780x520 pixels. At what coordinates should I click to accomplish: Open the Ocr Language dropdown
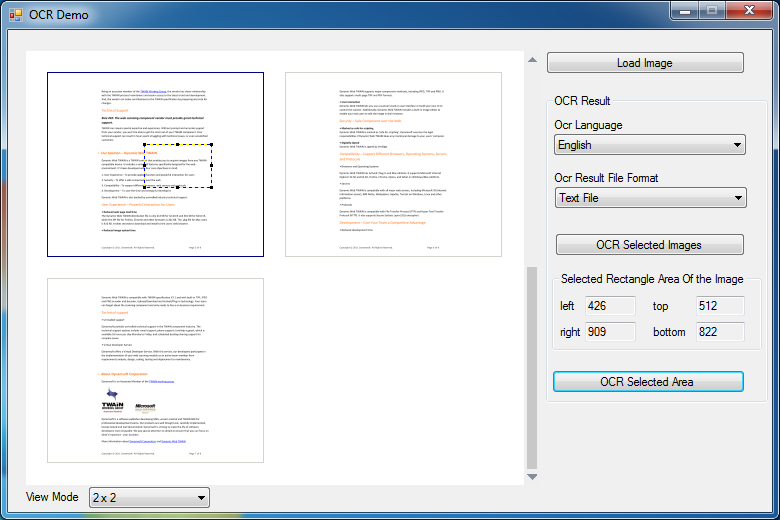650,145
